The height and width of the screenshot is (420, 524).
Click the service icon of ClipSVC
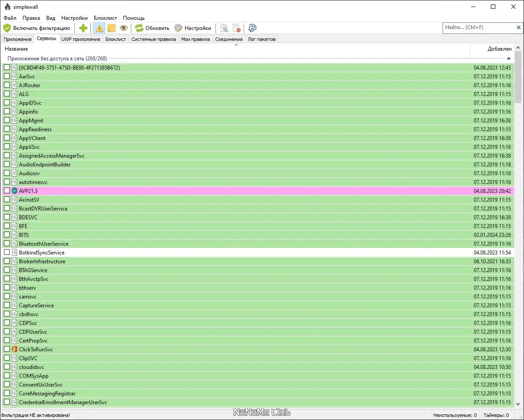pyautogui.click(x=15, y=358)
